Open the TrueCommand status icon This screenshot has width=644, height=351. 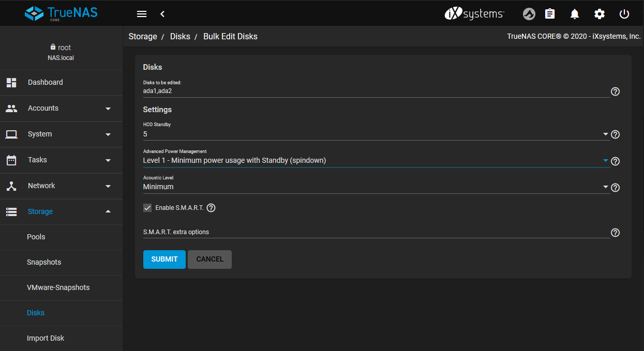coord(529,14)
